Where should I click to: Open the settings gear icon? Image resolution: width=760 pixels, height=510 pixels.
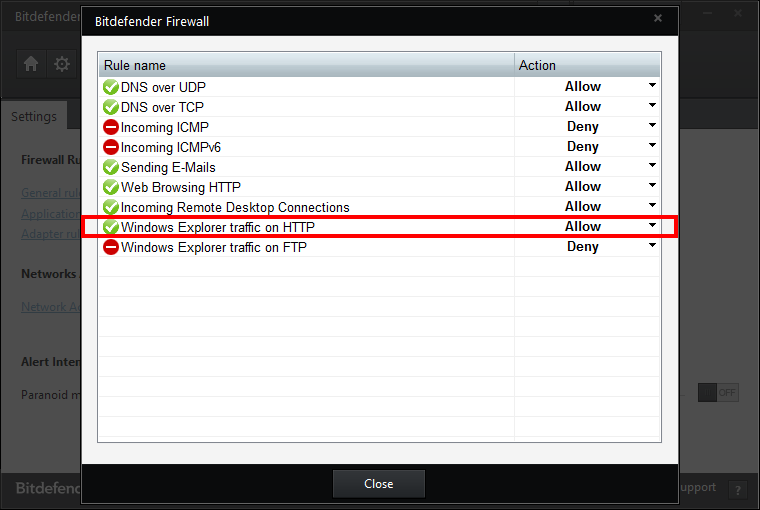[62, 64]
